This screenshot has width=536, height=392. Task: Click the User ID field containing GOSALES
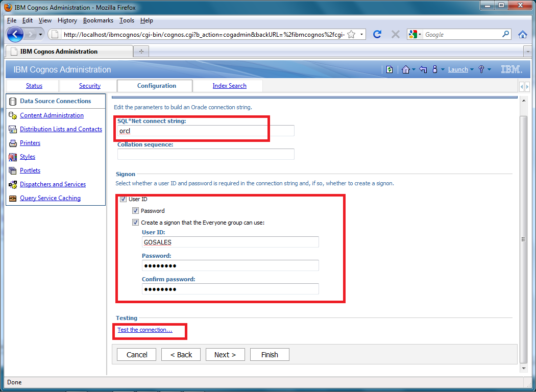pyautogui.click(x=230, y=242)
